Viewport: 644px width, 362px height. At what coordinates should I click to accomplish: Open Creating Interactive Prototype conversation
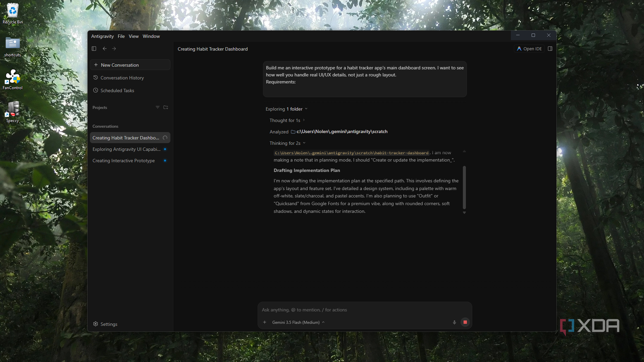pyautogui.click(x=130, y=161)
